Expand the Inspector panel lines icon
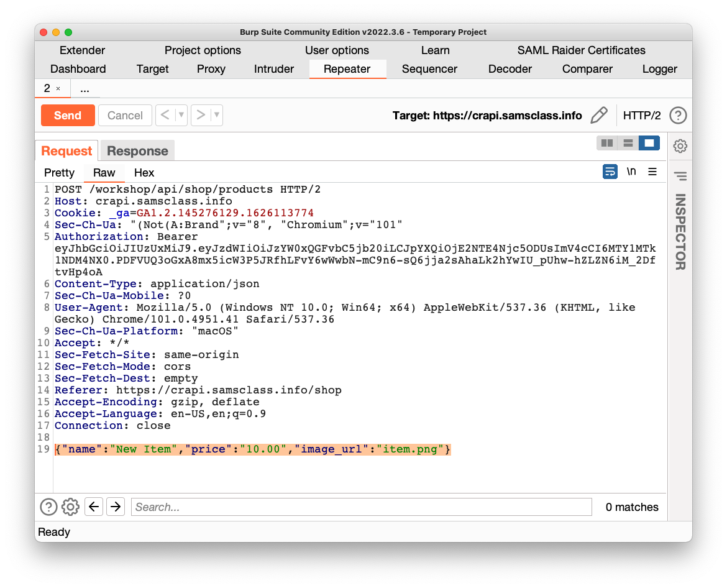Image resolution: width=727 pixels, height=588 pixels. pos(680,177)
